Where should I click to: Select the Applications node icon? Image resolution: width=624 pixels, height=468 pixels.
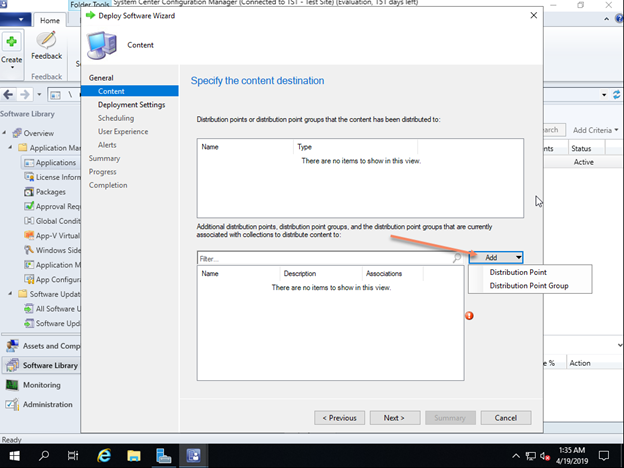(29, 162)
